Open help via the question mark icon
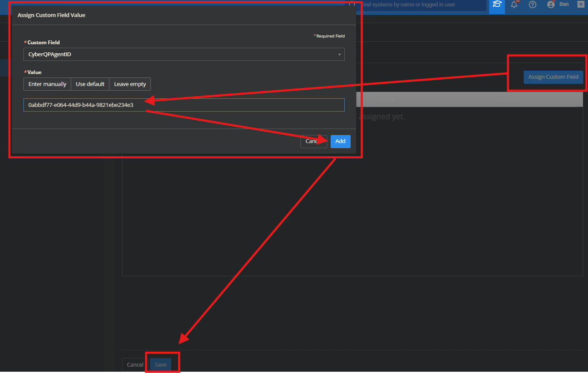Image resolution: width=588 pixels, height=373 pixels. coord(532,5)
